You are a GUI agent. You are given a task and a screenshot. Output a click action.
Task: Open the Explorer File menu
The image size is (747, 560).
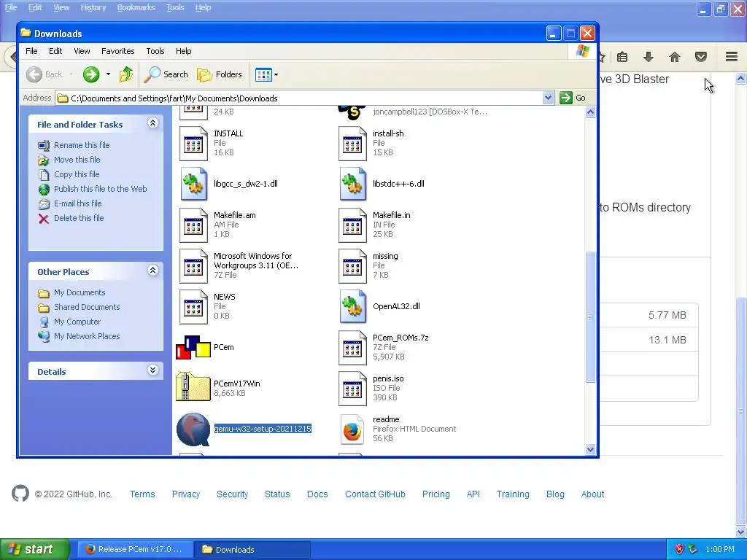click(x=31, y=51)
